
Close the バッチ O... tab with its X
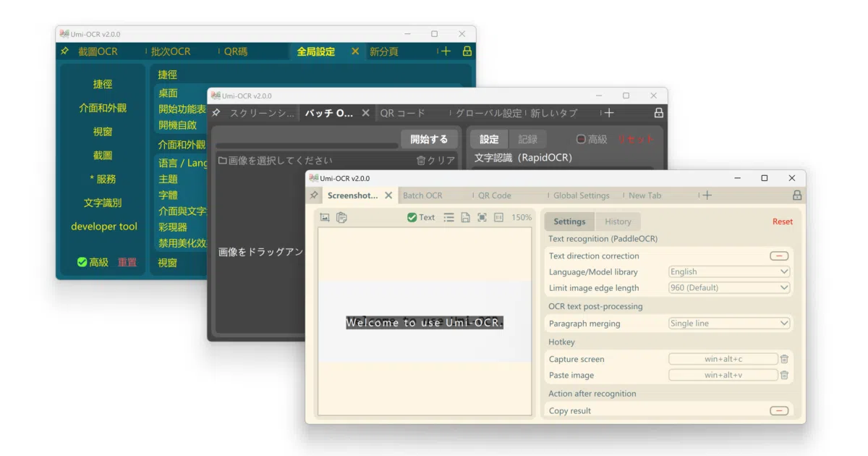(365, 113)
